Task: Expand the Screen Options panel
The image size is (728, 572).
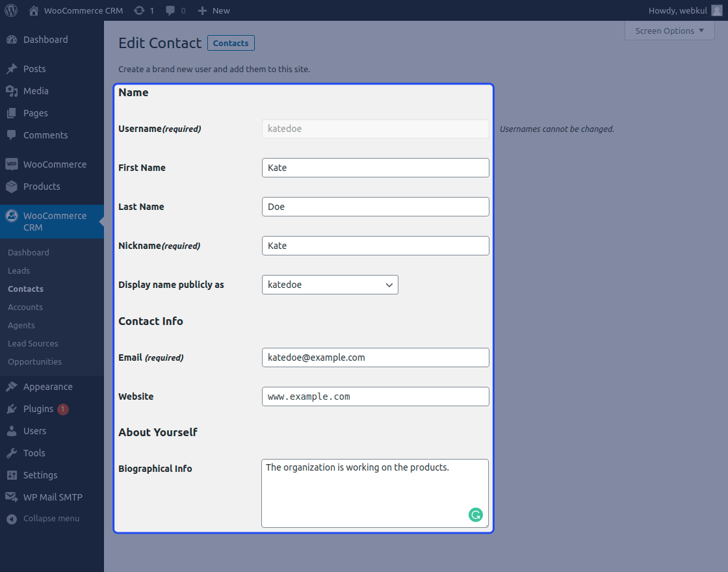Action: coord(669,31)
